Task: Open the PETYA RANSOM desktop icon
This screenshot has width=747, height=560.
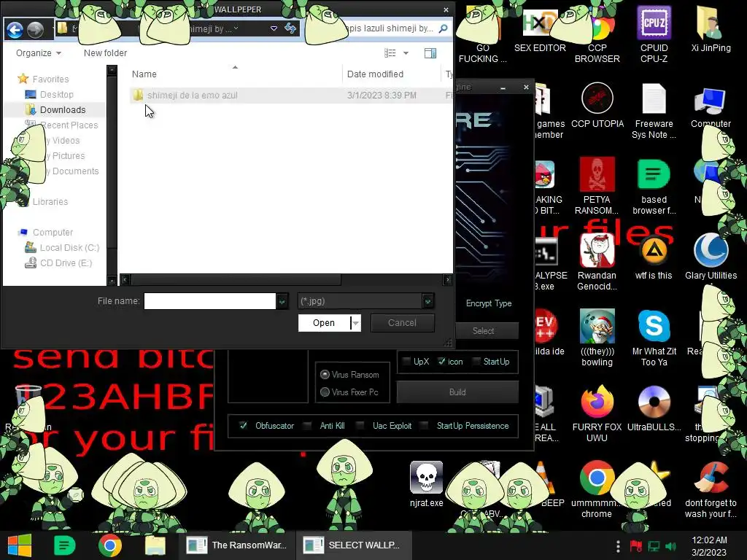Action: 597,187
